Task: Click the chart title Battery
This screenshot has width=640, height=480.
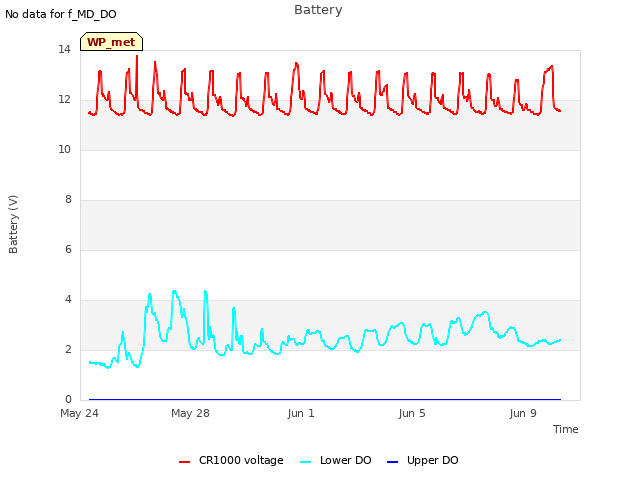Action: click(x=318, y=10)
